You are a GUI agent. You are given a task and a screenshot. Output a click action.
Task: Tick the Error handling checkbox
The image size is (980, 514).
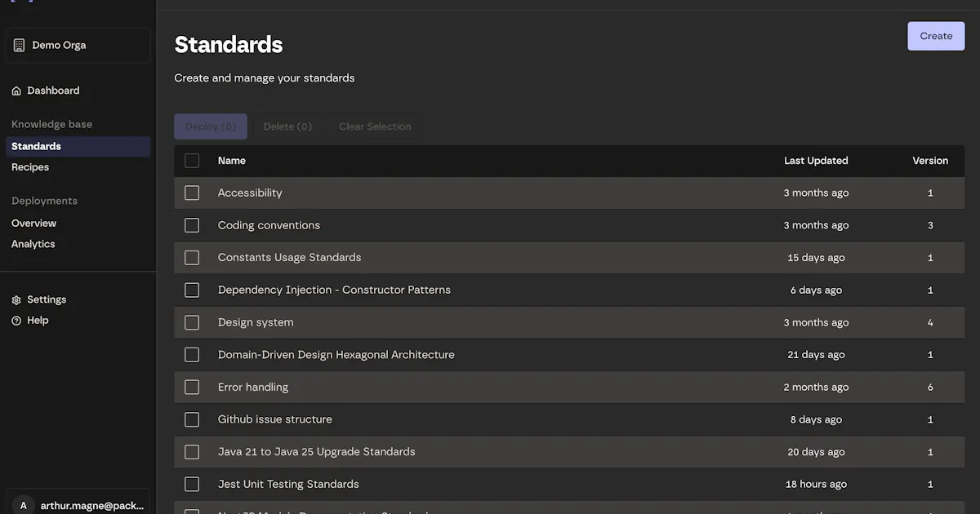(x=192, y=387)
